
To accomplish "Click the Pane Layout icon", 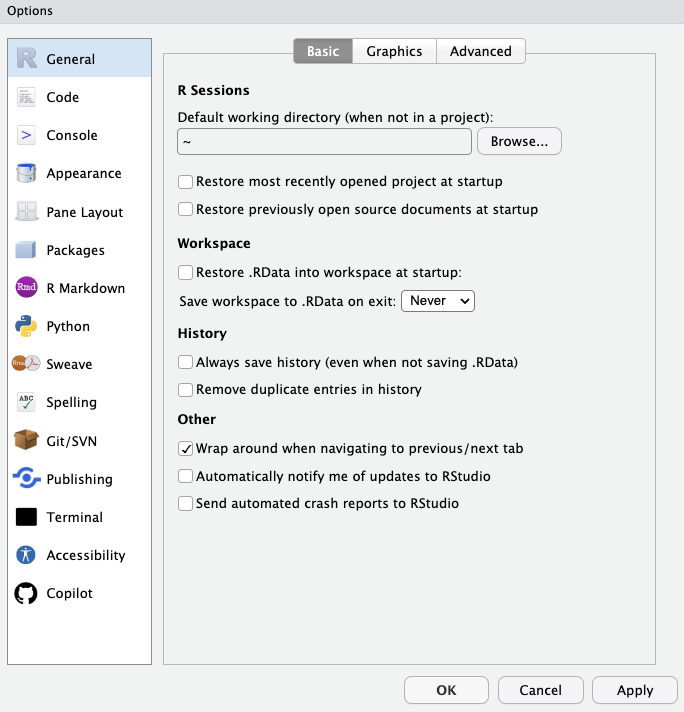I will click(27, 212).
